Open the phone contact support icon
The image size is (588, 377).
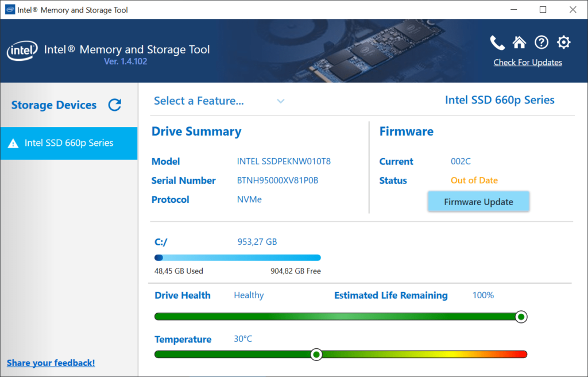497,43
